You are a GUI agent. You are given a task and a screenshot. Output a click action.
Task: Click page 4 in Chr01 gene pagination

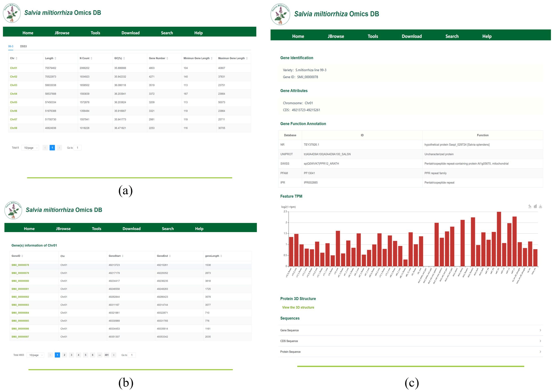(79, 355)
